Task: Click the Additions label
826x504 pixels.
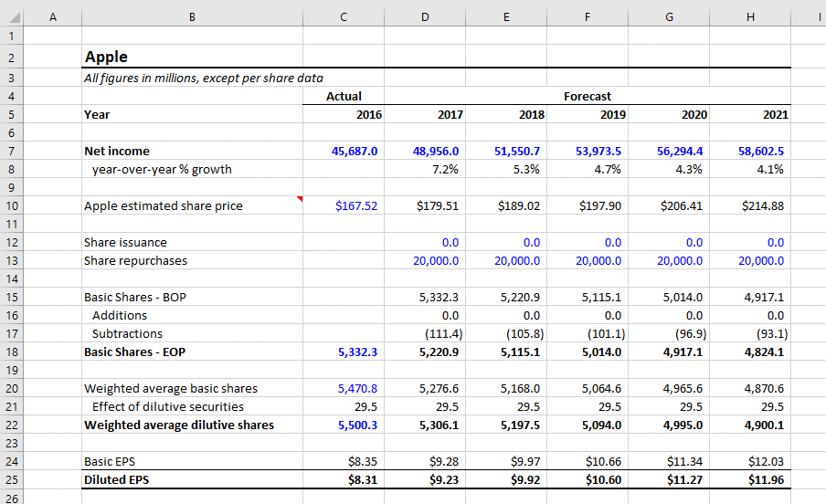Action: (120, 316)
